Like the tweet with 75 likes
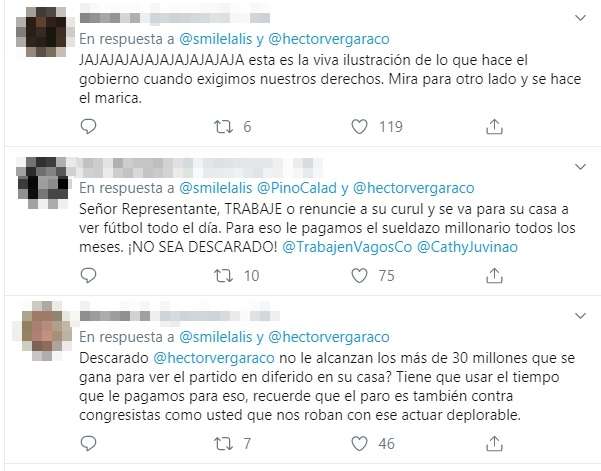Screen dimensions: 601x471 [359, 276]
